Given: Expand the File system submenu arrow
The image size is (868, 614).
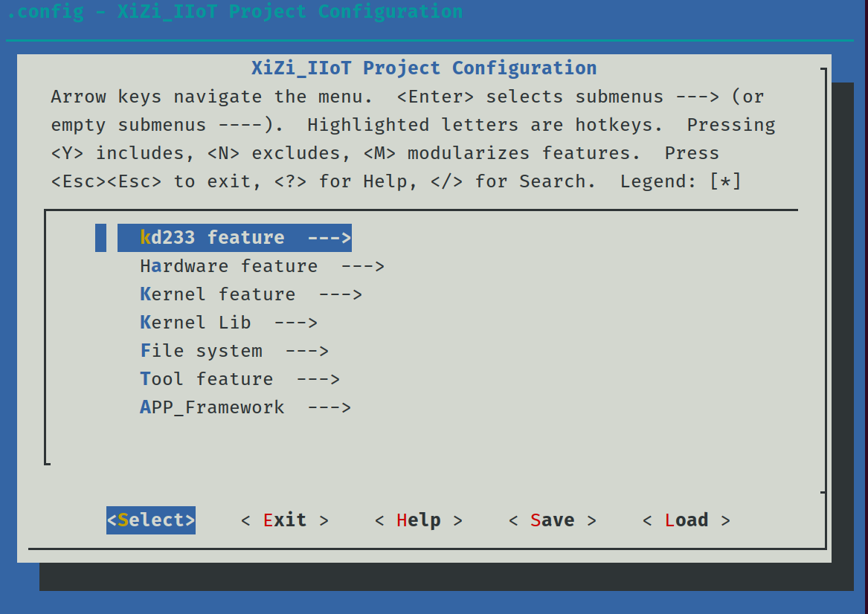Looking at the screenshot, I should (x=306, y=351).
